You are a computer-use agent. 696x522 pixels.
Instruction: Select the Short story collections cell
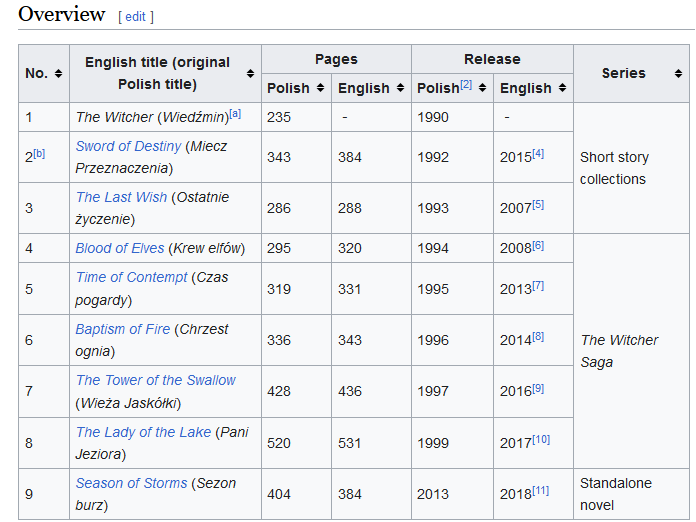tap(631, 168)
